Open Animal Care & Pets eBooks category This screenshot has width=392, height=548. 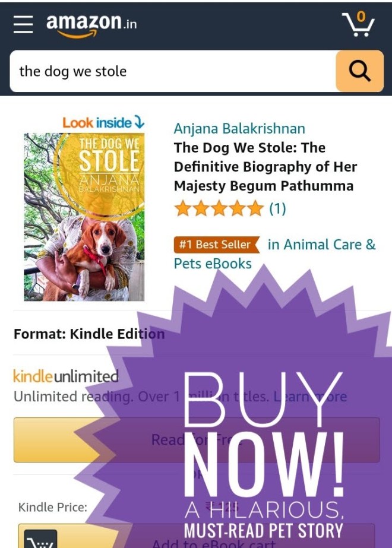(x=275, y=254)
